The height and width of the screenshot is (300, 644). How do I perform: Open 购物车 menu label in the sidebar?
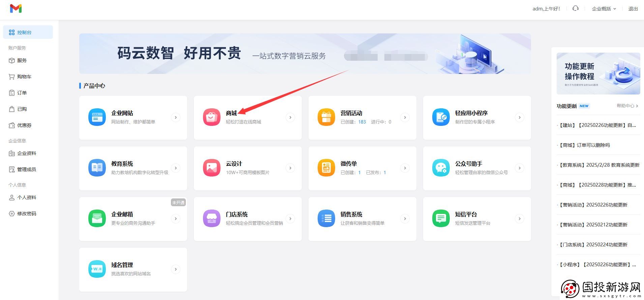pyautogui.click(x=24, y=77)
